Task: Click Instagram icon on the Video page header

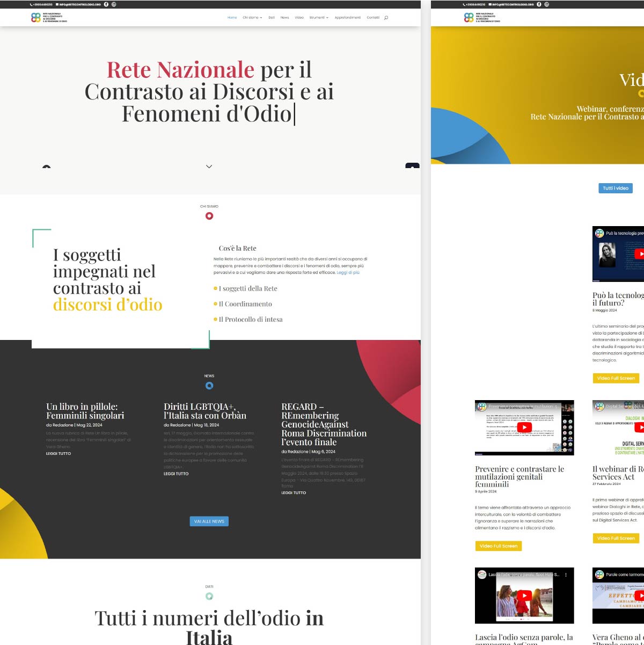Action: click(x=547, y=4)
